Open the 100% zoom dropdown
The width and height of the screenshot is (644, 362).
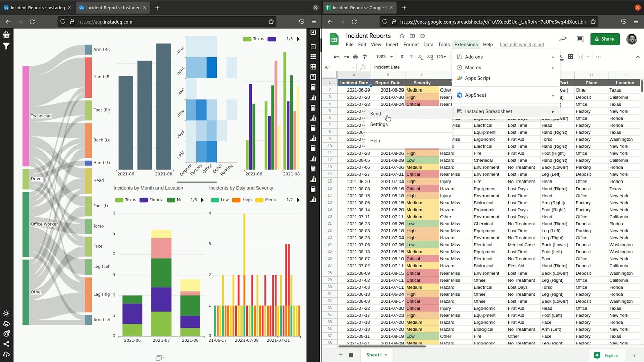coord(384,57)
